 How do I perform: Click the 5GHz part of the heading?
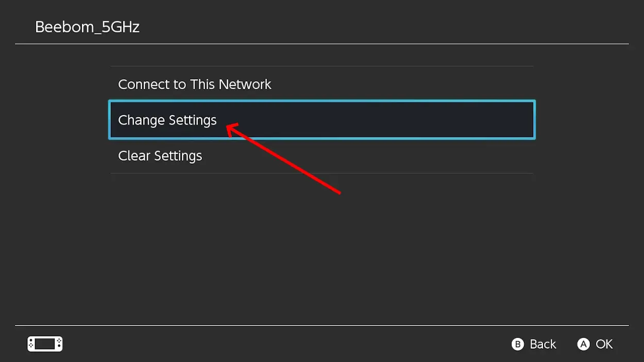click(x=120, y=27)
